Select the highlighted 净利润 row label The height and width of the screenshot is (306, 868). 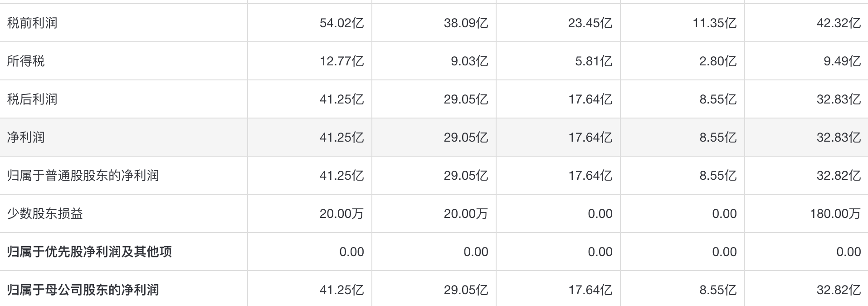pyautogui.click(x=26, y=138)
